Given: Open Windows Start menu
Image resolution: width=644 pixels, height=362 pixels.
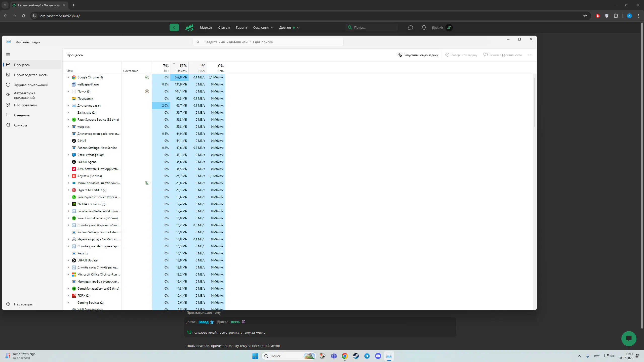Looking at the screenshot, I should coord(255,356).
